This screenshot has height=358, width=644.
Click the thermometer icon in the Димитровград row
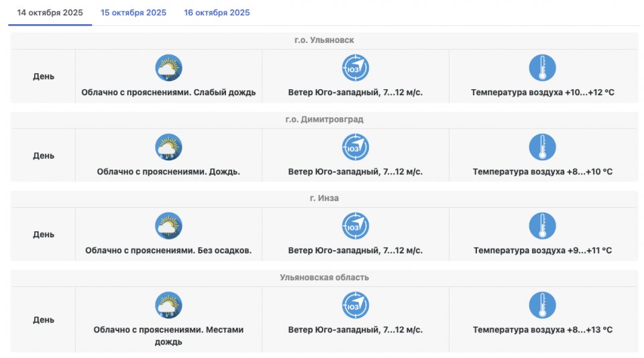point(542,147)
